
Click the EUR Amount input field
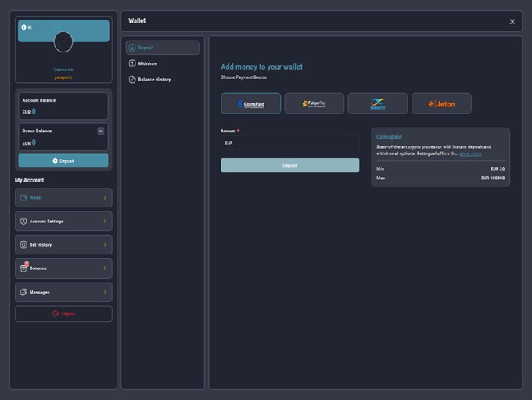tap(289, 143)
